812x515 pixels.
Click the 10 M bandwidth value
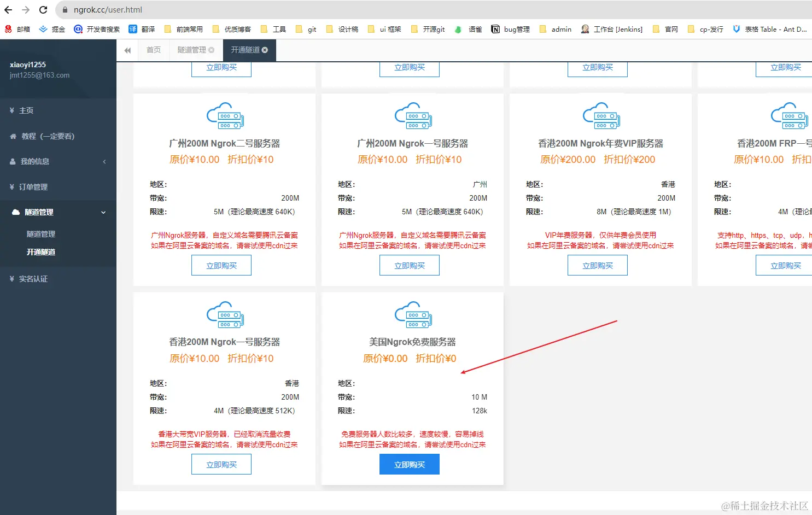(x=480, y=397)
